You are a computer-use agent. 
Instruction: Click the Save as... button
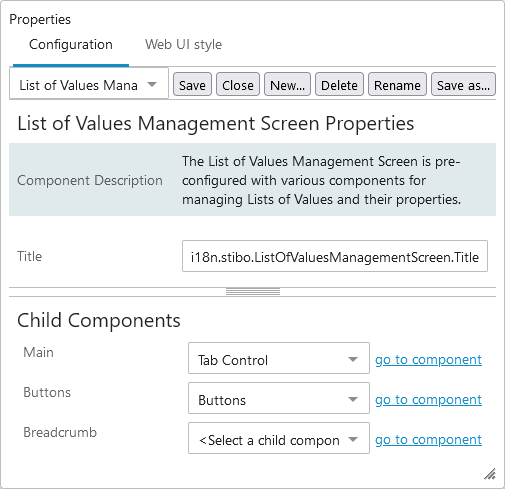pos(463,85)
